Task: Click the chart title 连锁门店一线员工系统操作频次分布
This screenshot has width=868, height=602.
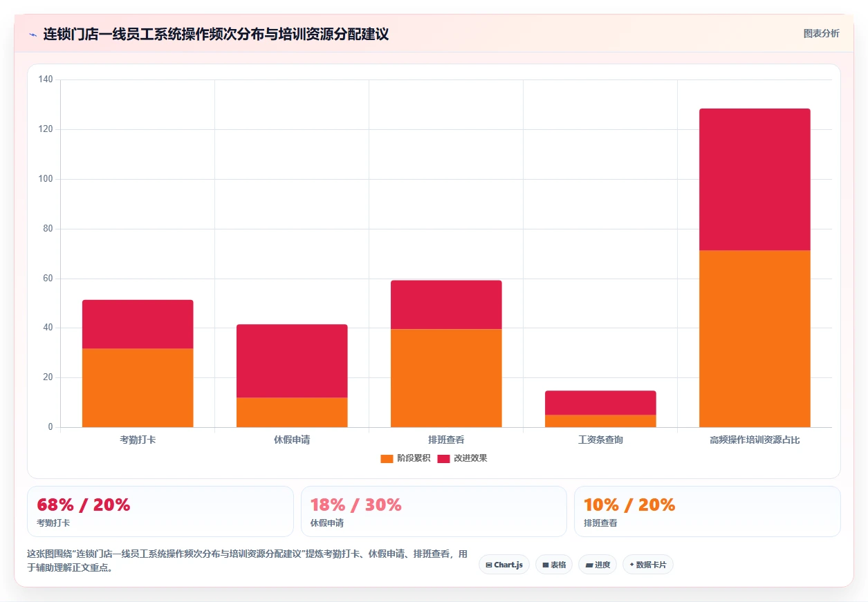Action: click(x=216, y=34)
